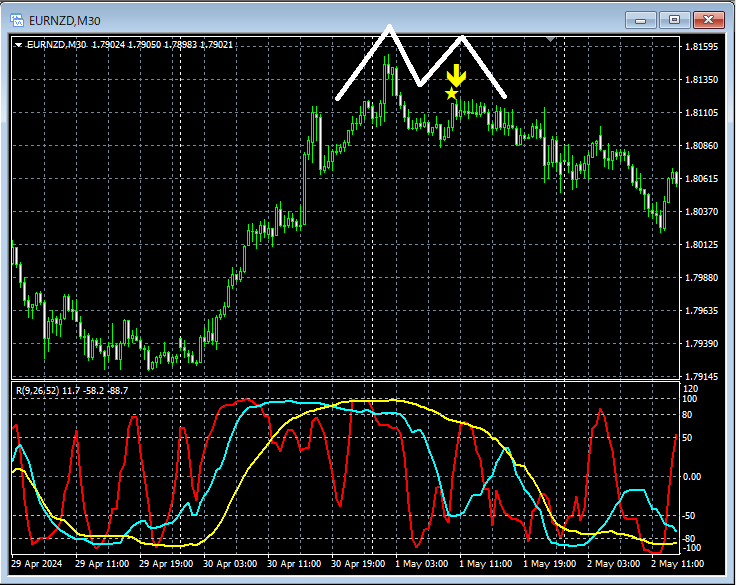Click the OHLC values 1.79024 1.79050 1.78983 1.79021
Viewport: 737px width, 585px height.
162,45
